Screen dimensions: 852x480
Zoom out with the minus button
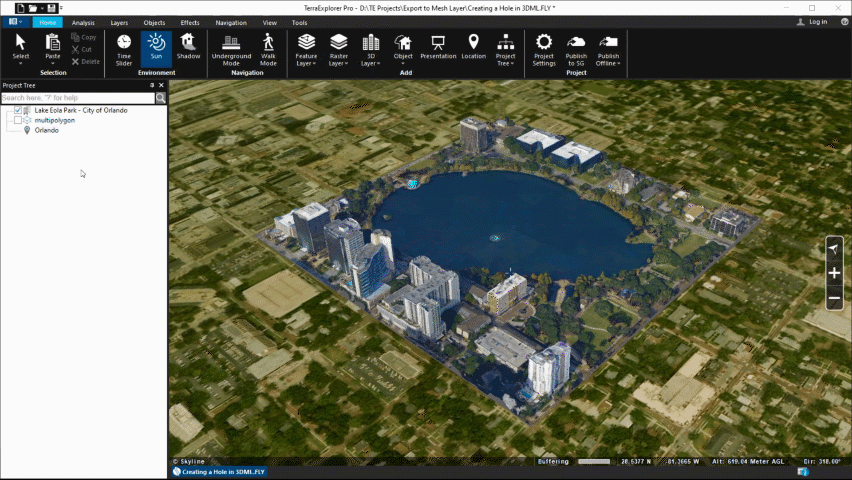[834, 298]
